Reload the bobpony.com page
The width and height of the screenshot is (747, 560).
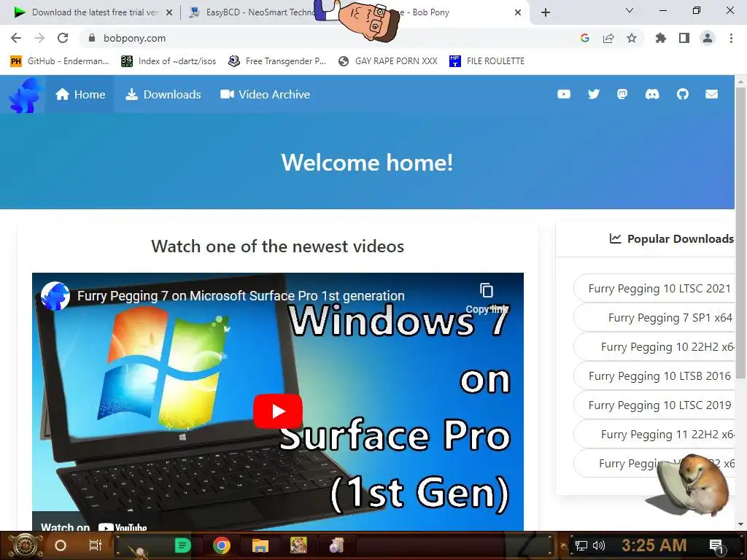point(63,38)
